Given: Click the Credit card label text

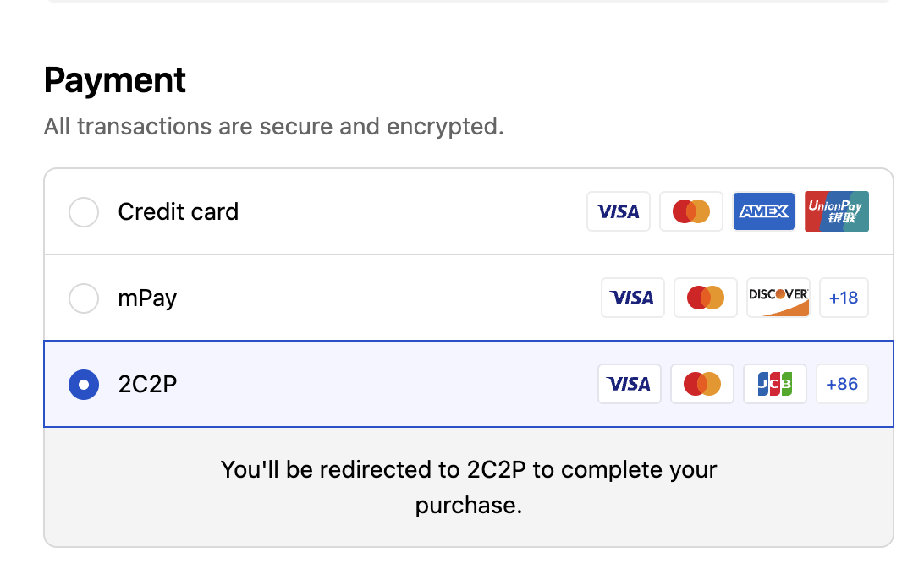Looking at the screenshot, I should tap(178, 211).
